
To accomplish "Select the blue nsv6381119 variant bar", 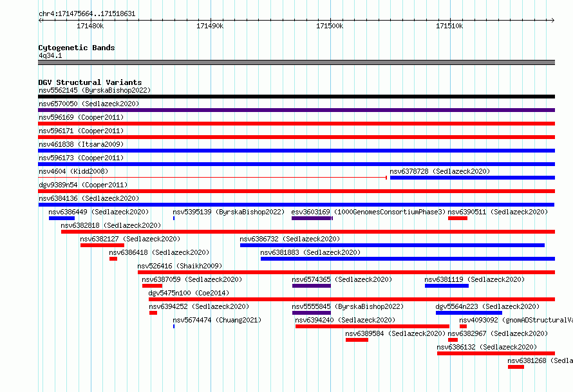I will 447,286.
